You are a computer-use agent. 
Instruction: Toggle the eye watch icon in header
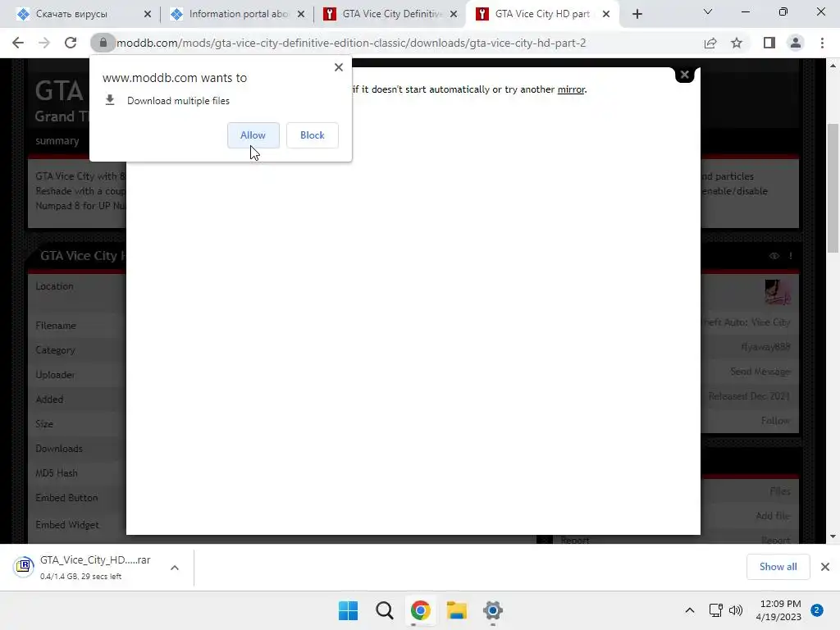(x=774, y=256)
